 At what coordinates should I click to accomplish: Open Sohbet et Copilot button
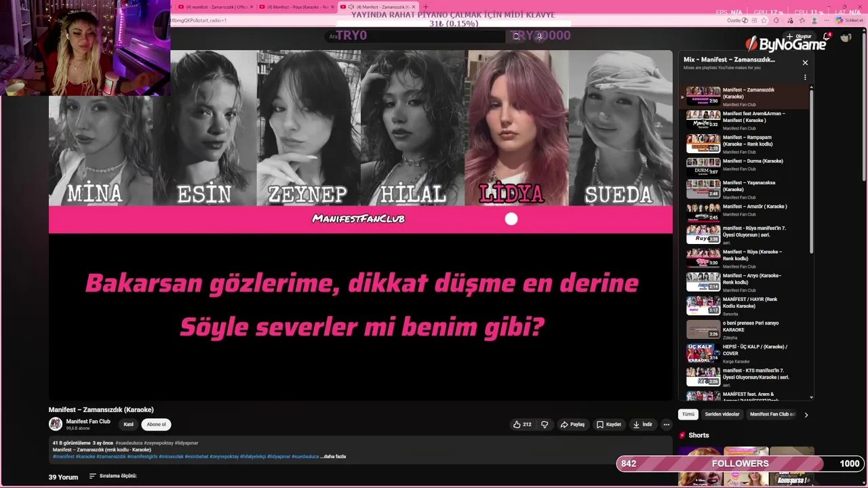point(849,20)
